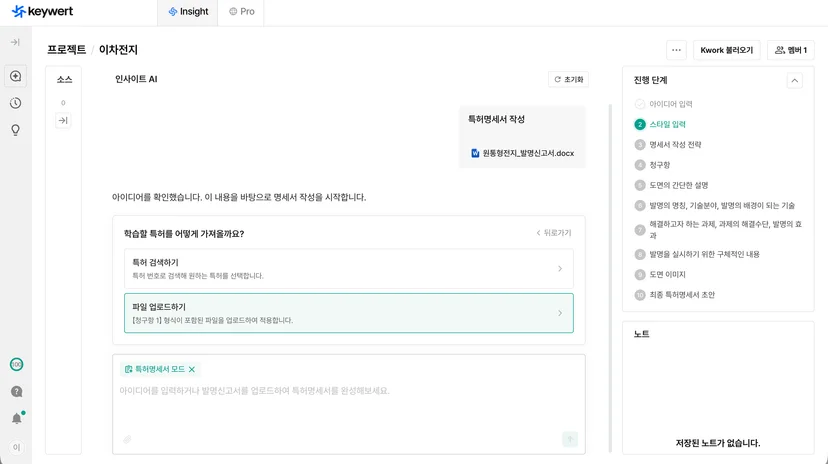
Task: Click the green 100 credits icon
Action: coord(16,364)
